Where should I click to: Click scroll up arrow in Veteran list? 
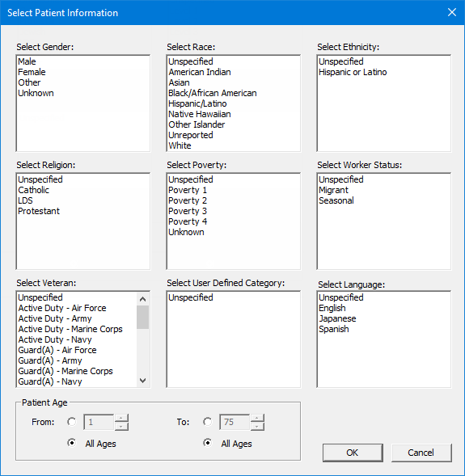[142, 299]
